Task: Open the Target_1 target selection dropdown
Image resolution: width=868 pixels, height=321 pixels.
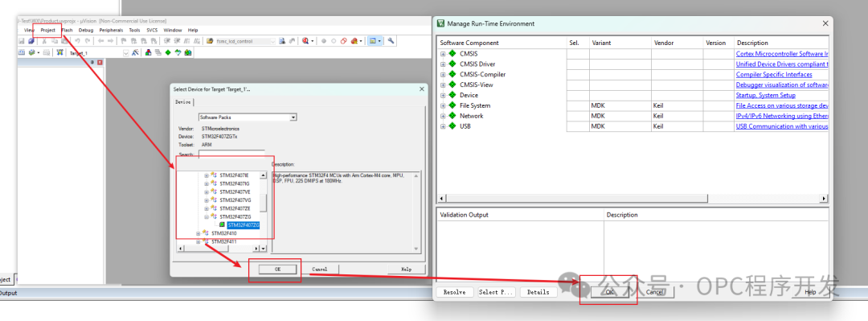Action: [125, 52]
